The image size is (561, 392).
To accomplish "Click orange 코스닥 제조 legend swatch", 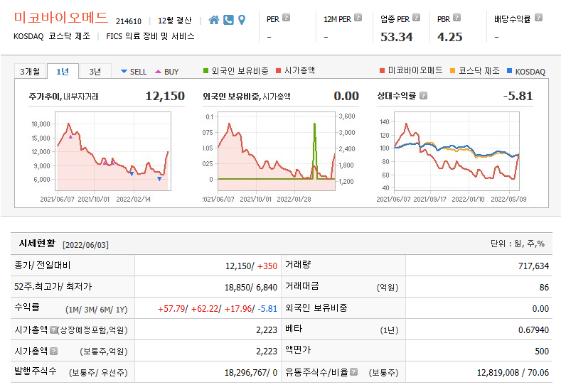I will 453,71.
